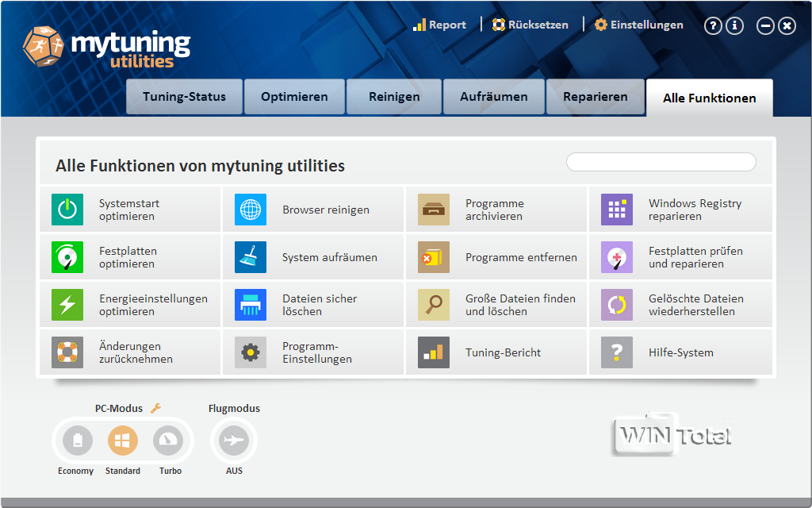Click Browser reinigen text label
Image resolution: width=812 pixels, height=508 pixels.
point(326,210)
